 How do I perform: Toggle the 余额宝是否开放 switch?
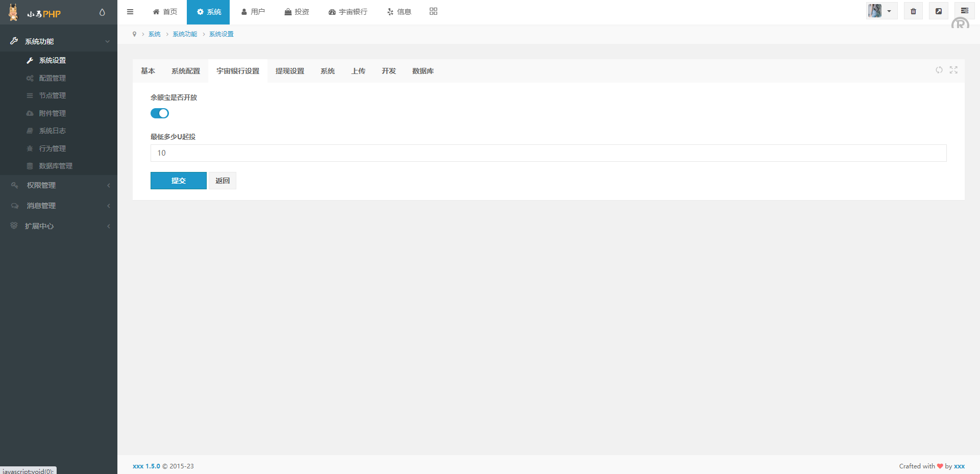click(x=159, y=113)
